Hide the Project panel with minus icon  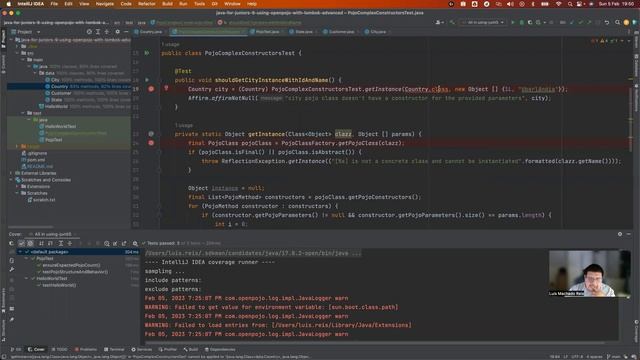(x=126, y=31)
